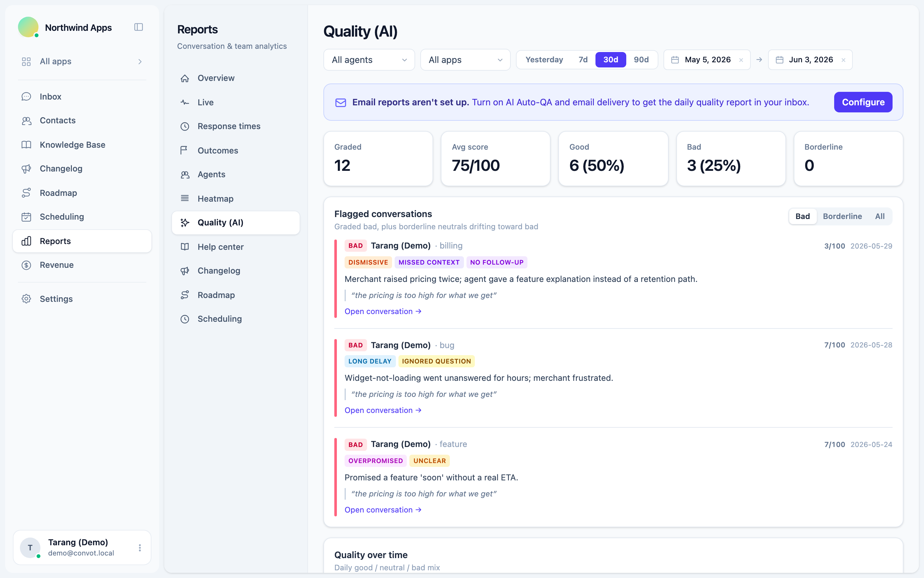Click the Overview home icon
Image resolution: width=924 pixels, height=578 pixels.
tap(185, 78)
